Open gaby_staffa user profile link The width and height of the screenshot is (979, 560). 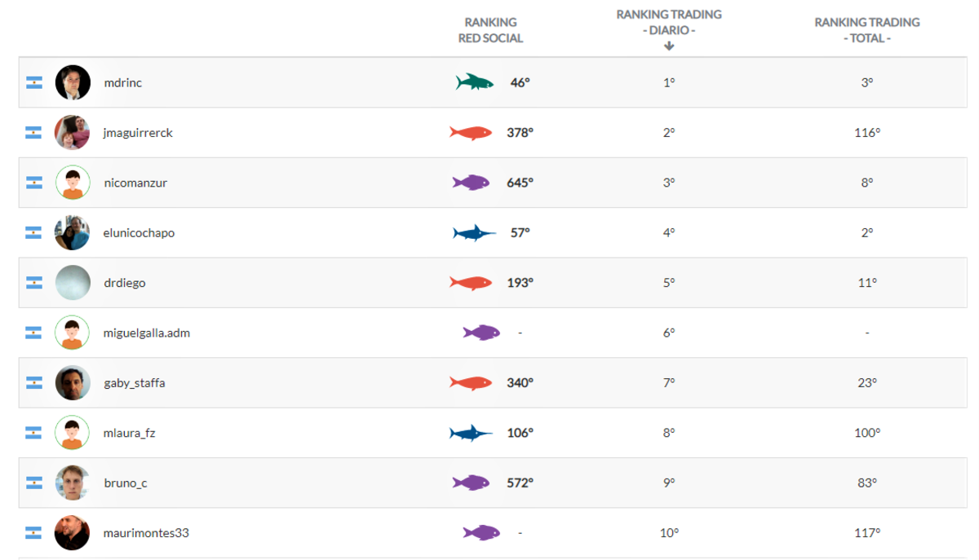[135, 383]
